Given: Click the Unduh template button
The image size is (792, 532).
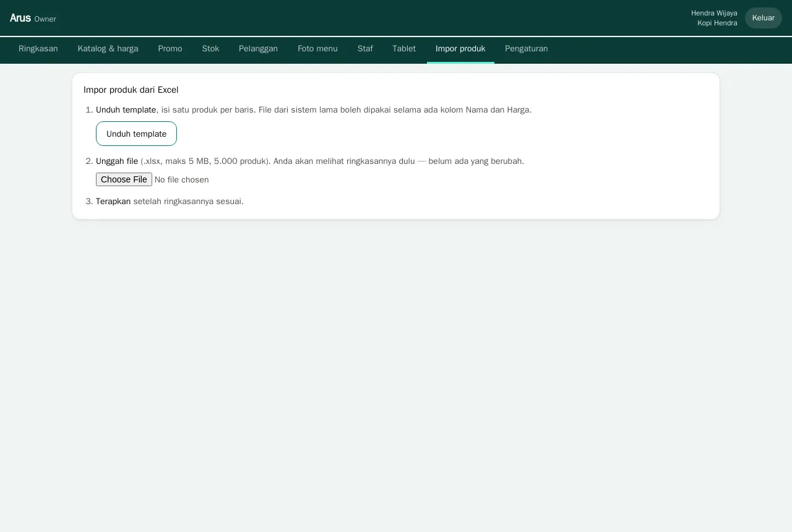Looking at the screenshot, I should tap(136, 134).
